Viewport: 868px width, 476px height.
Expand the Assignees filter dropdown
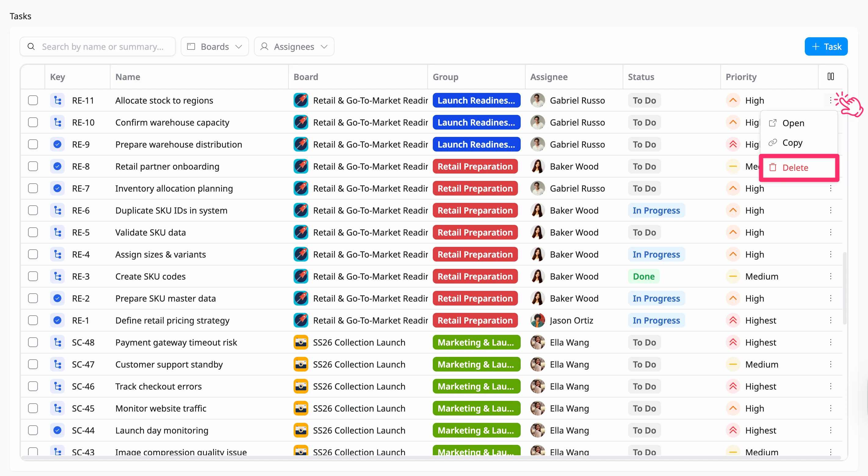tap(294, 46)
